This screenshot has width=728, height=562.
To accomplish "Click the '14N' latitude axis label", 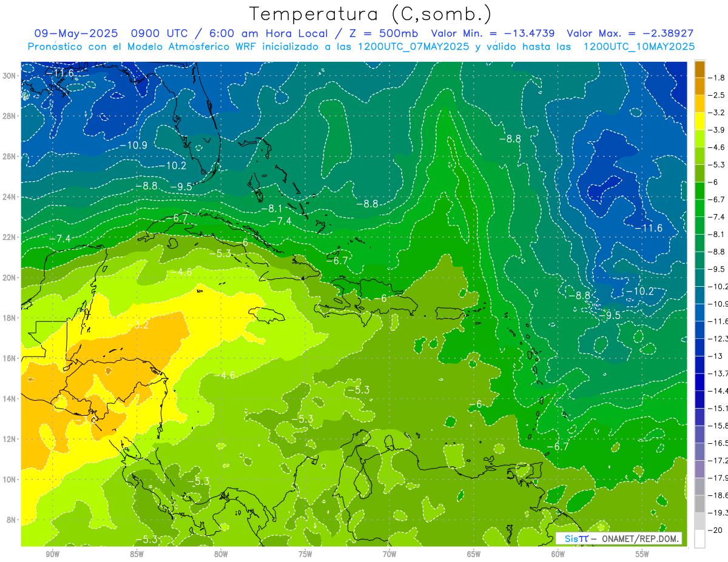I will (x=9, y=399).
